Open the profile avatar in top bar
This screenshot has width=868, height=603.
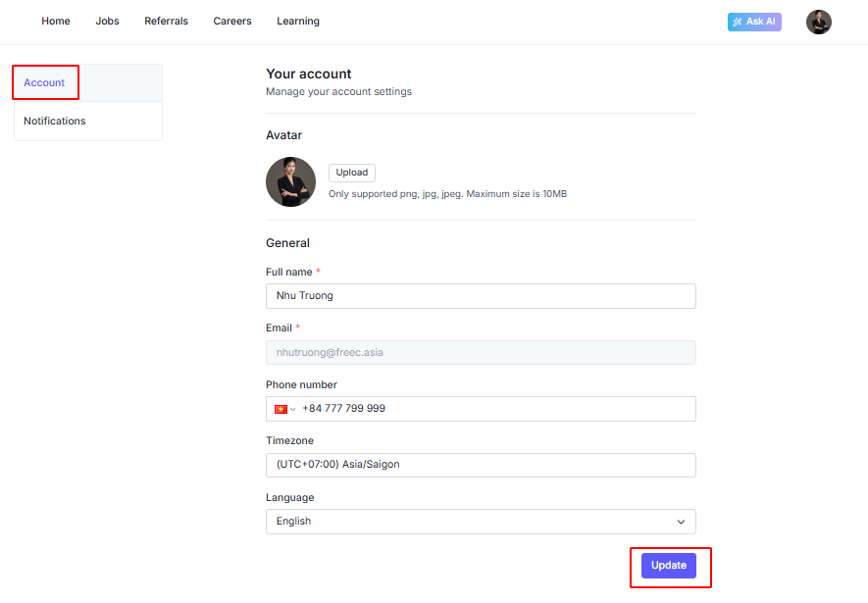pos(818,23)
